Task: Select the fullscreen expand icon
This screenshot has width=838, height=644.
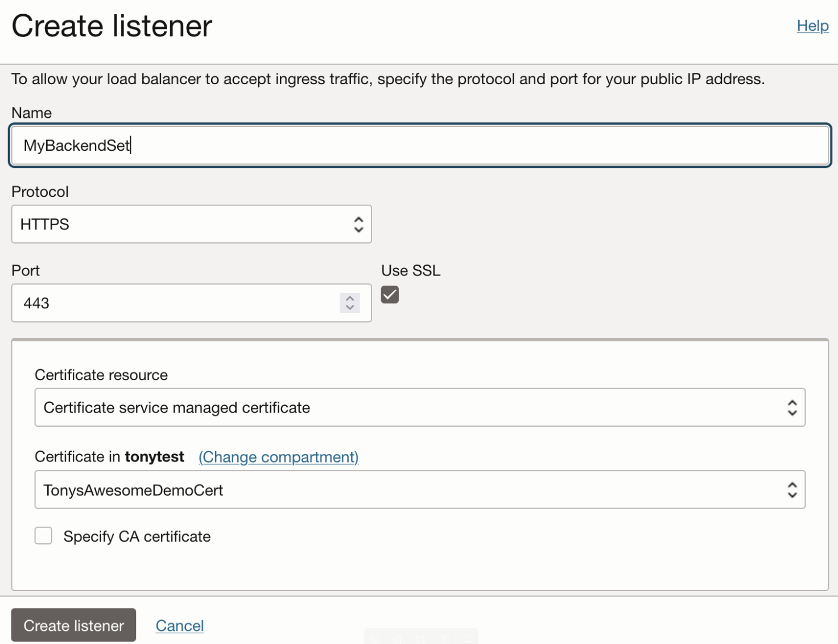Action: coord(421,639)
